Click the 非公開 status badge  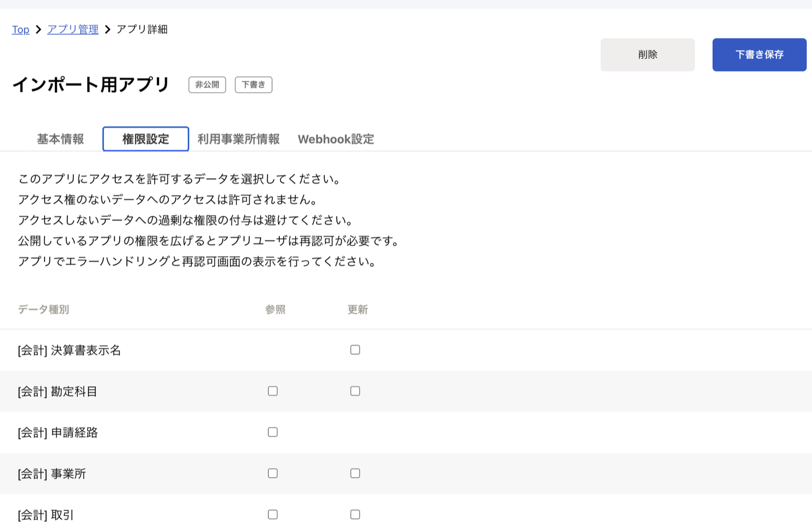coord(207,85)
